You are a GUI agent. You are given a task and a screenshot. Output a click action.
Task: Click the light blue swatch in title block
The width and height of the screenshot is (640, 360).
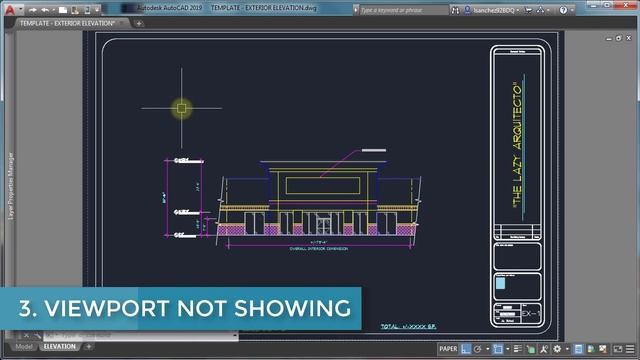pyautogui.click(x=500, y=283)
